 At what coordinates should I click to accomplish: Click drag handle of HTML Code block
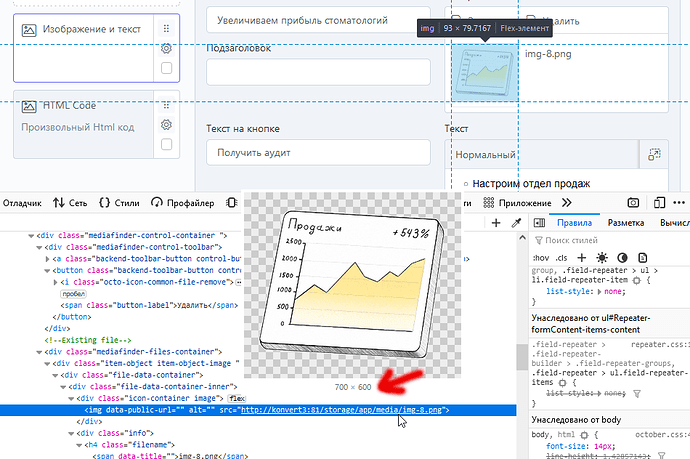(166, 105)
